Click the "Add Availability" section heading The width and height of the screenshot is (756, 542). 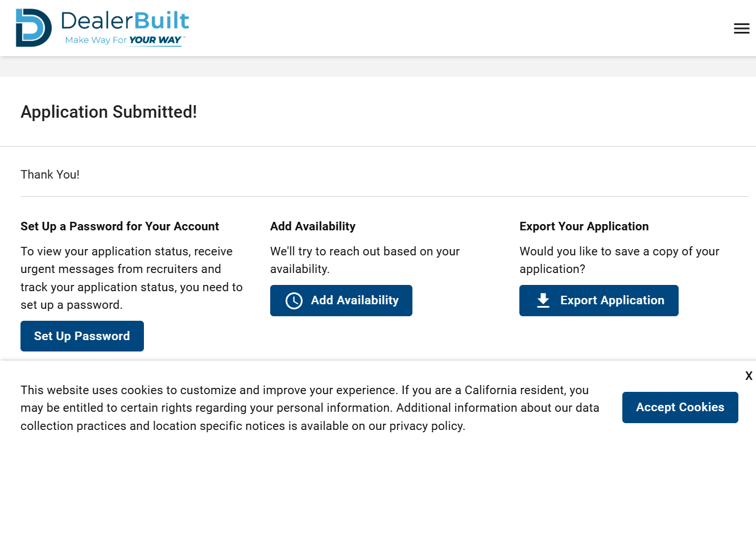[312, 226]
